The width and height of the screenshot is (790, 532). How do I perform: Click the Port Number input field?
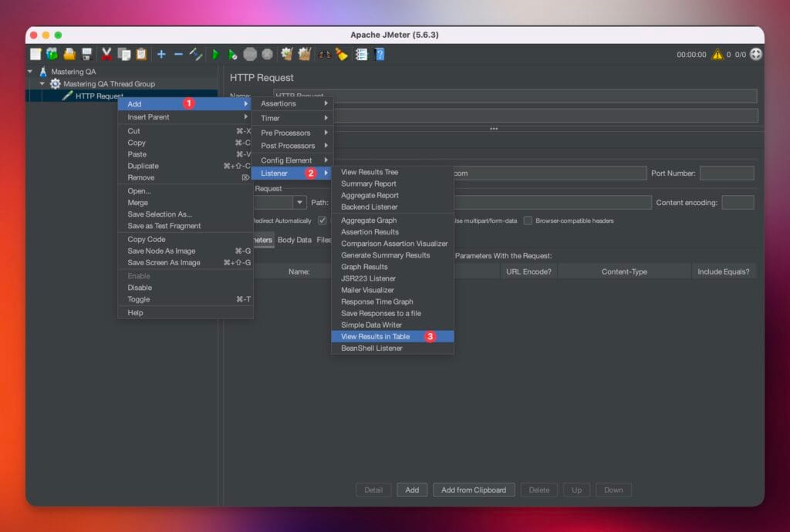(727, 173)
